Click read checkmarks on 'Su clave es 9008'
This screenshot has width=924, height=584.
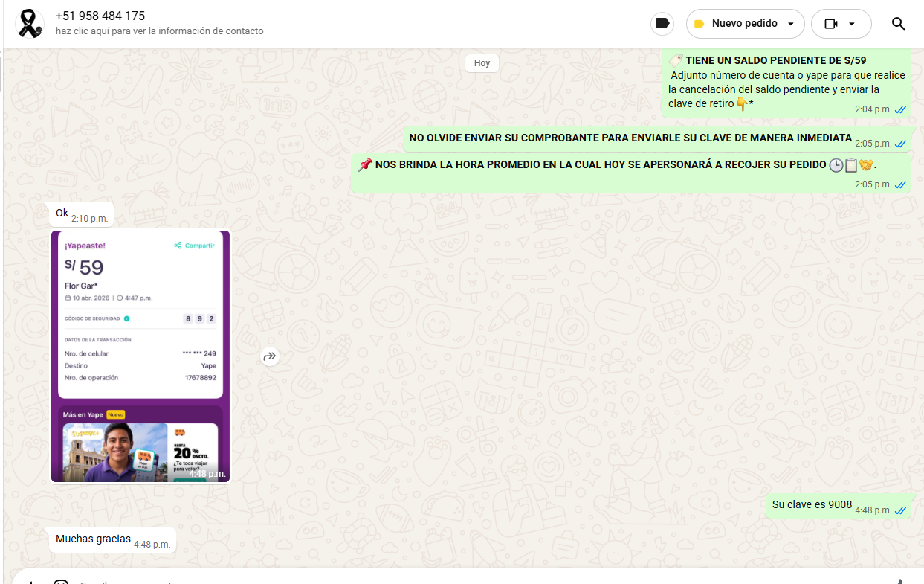point(900,510)
